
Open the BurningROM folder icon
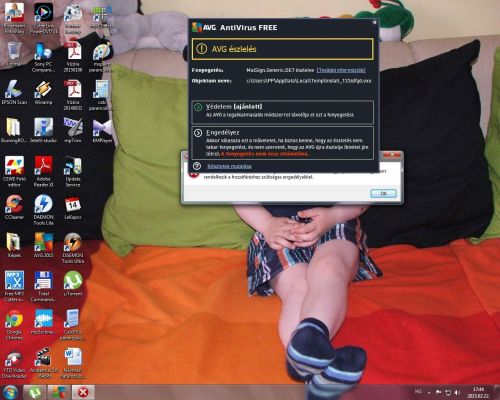13,131
